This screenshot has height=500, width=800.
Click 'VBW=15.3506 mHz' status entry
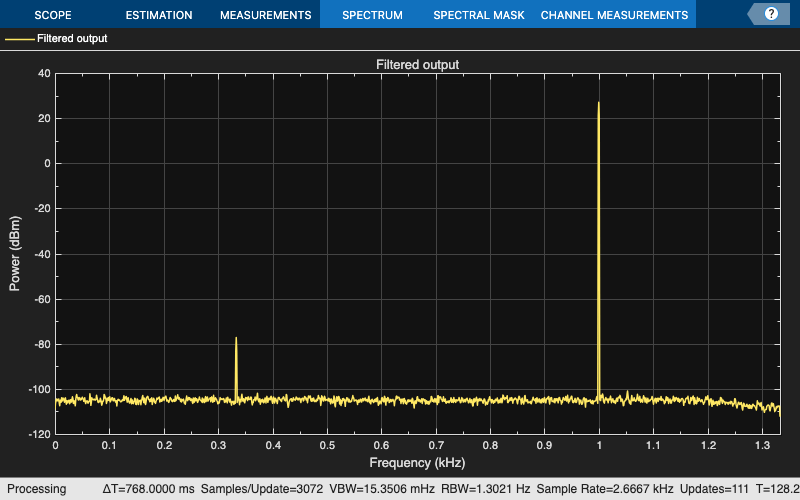coord(382,489)
